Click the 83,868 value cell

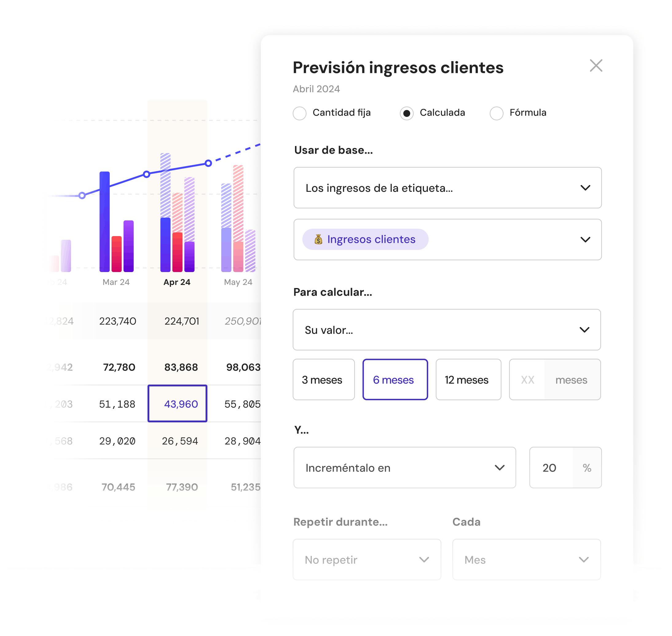181,367
